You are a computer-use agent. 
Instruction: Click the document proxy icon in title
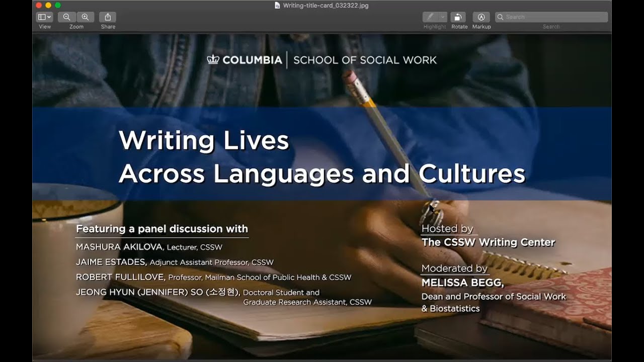(277, 5)
